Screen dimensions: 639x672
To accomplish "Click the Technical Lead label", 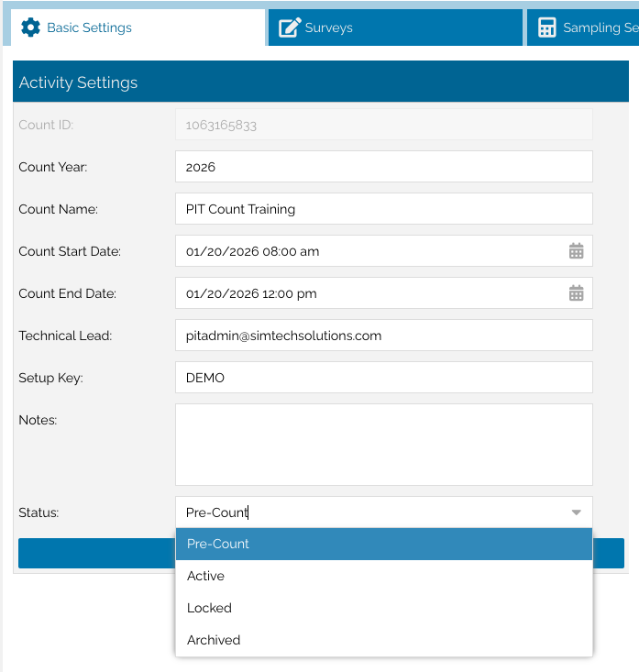I will click(65, 336).
